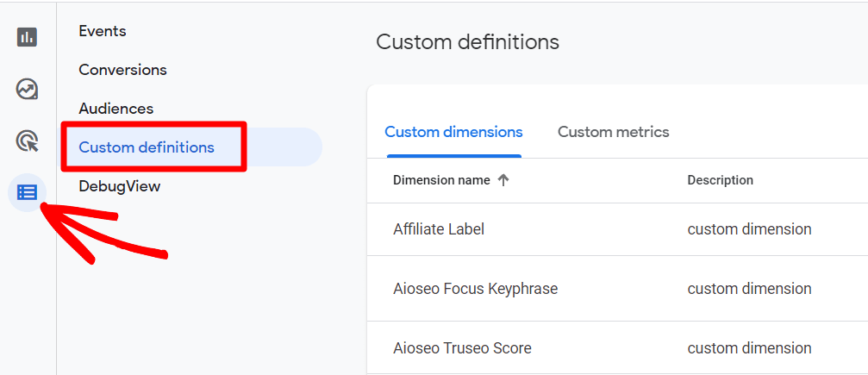The image size is (868, 375).
Task: Open the Advertising cursor target icon
Action: click(27, 141)
